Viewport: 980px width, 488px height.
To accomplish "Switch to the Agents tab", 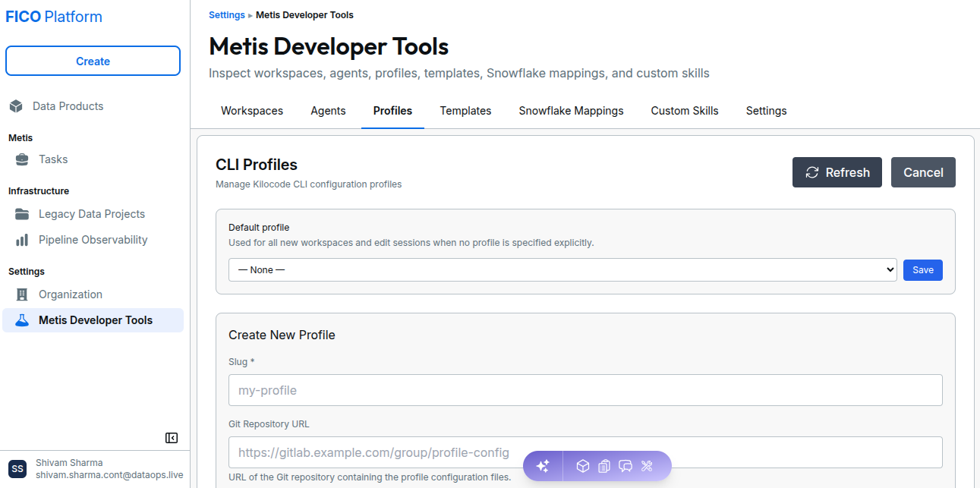I will (328, 111).
